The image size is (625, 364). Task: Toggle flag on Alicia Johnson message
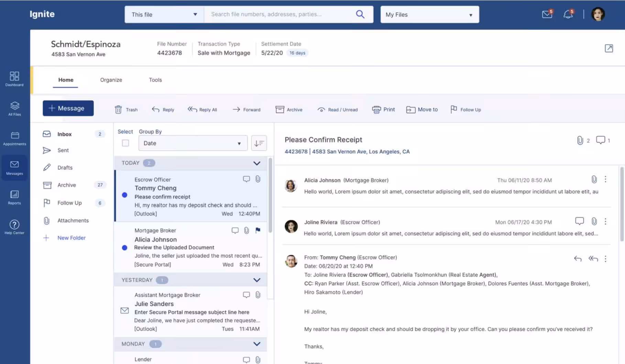pos(258,230)
